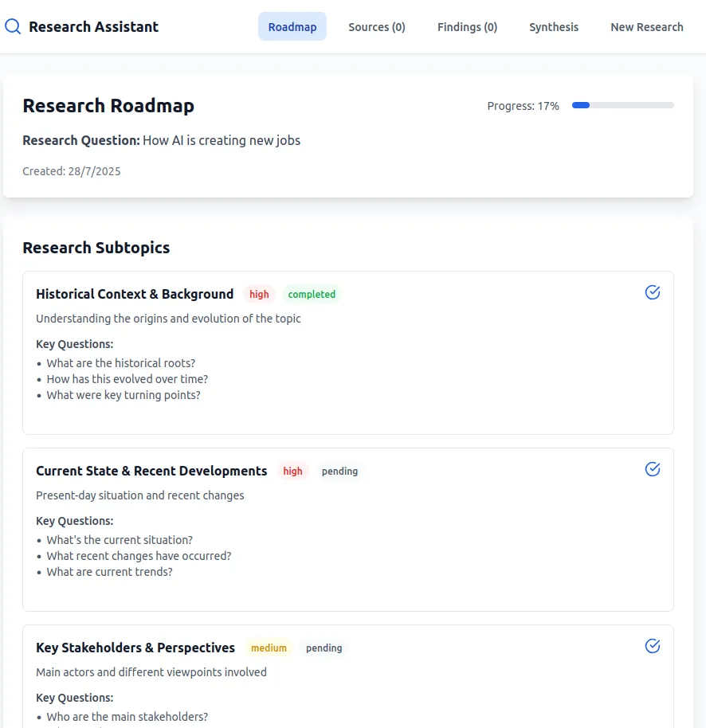The height and width of the screenshot is (728, 706).
Task: Click the Research Assistant title
Action: click(93, 27)
